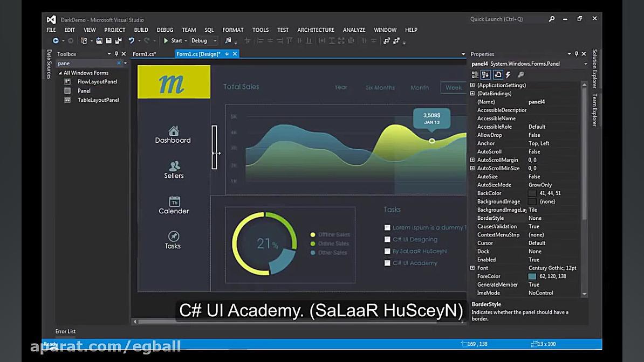Image resolution: width=644 pixels, height=362 pixels.
Task: Click the Navigate Backward toolbar icon
Action: (56, 40)
